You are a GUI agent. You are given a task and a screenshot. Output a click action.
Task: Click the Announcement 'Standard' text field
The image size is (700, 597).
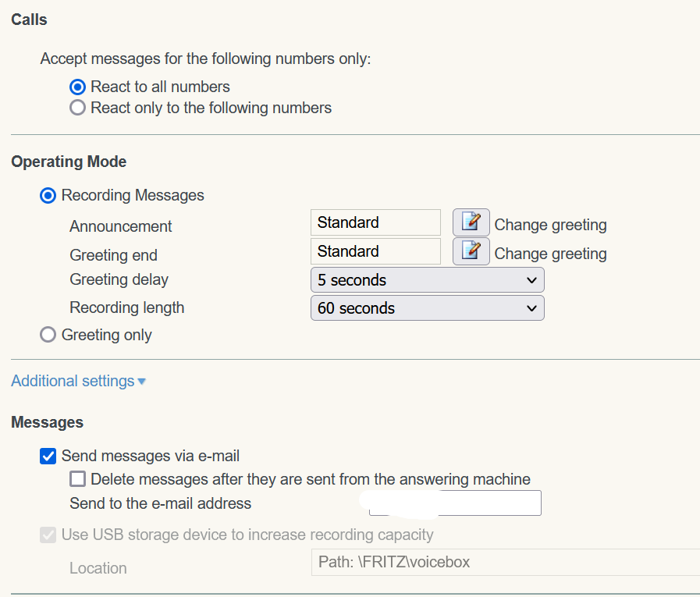[x=375, y=222]
